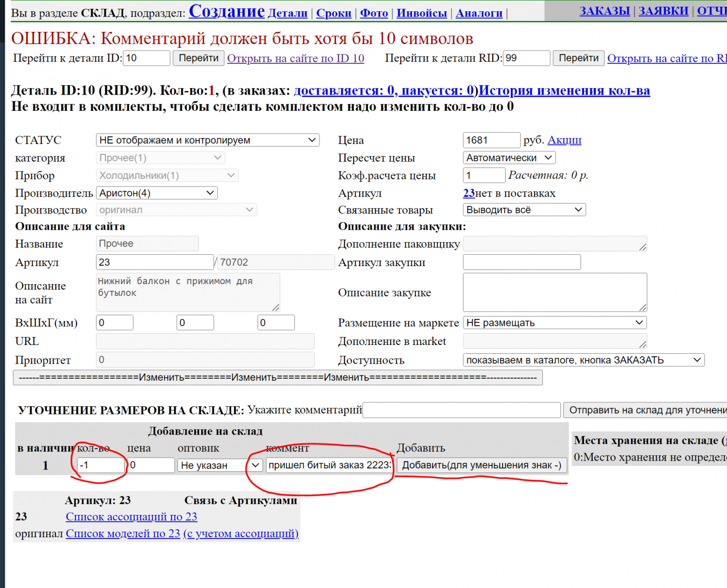Expand the Связанные товары dropdown

(x=524, y=210)
